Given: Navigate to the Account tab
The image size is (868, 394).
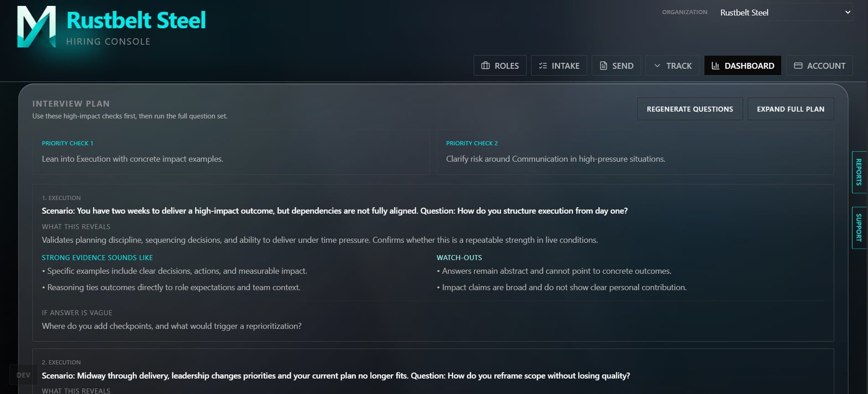Looking at the screenshot, I should 820,66.
